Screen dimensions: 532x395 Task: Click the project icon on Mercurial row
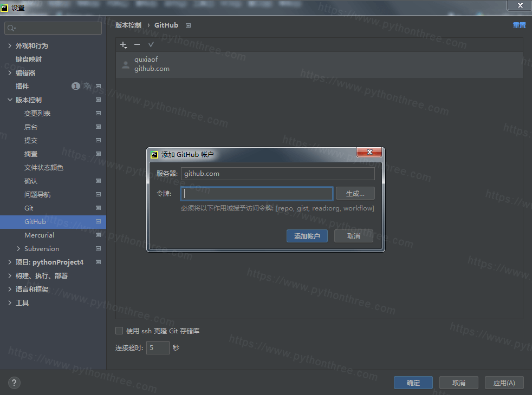99,235
